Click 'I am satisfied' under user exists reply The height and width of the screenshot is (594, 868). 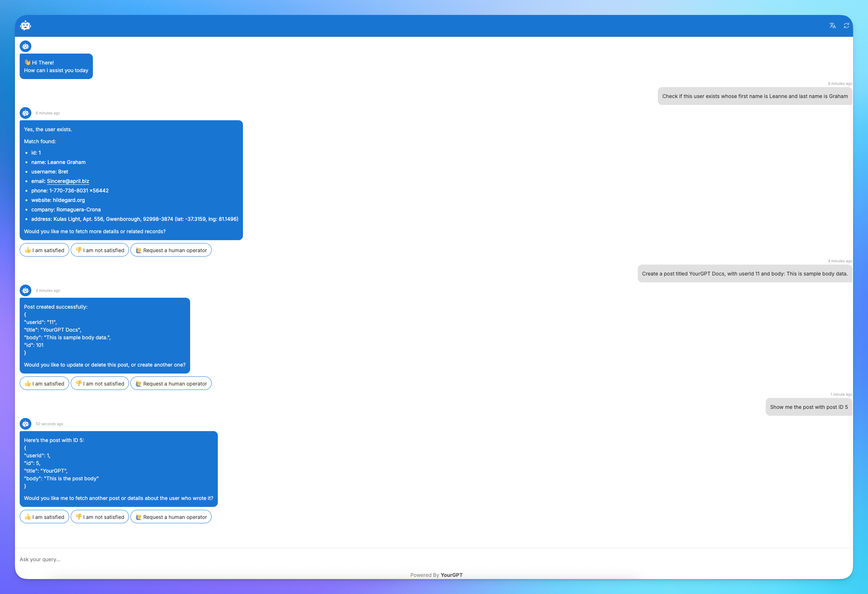click(44, 250)
